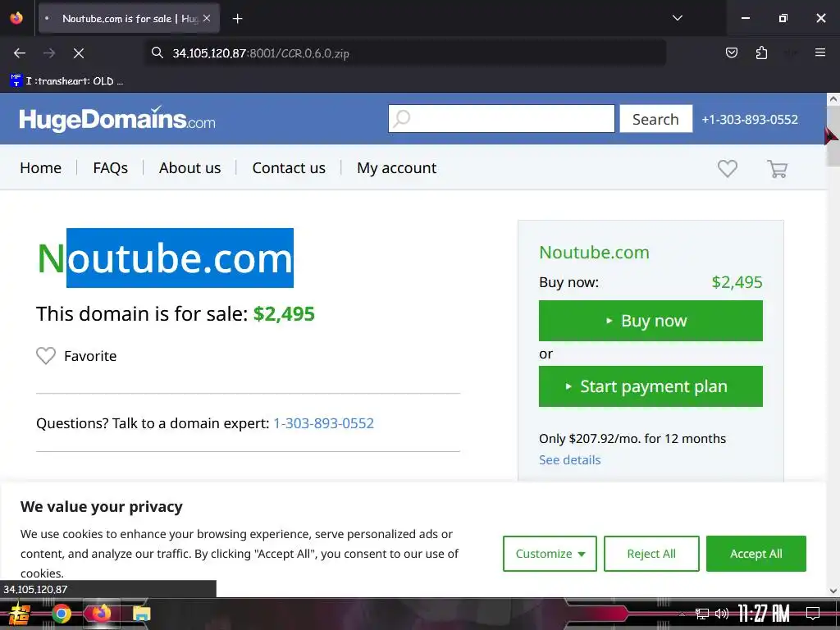840x630 pixels.
Task: Open the FAQs page
Action: [111, 167]
